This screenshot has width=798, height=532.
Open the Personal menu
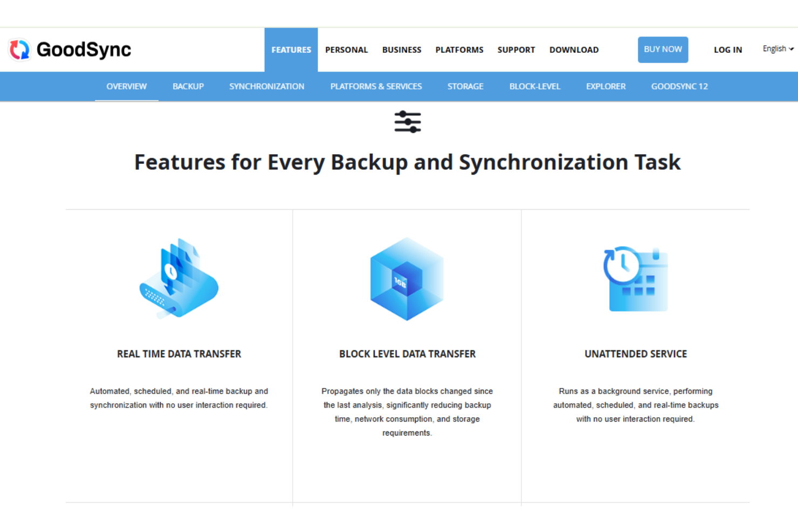pos(347,50)
